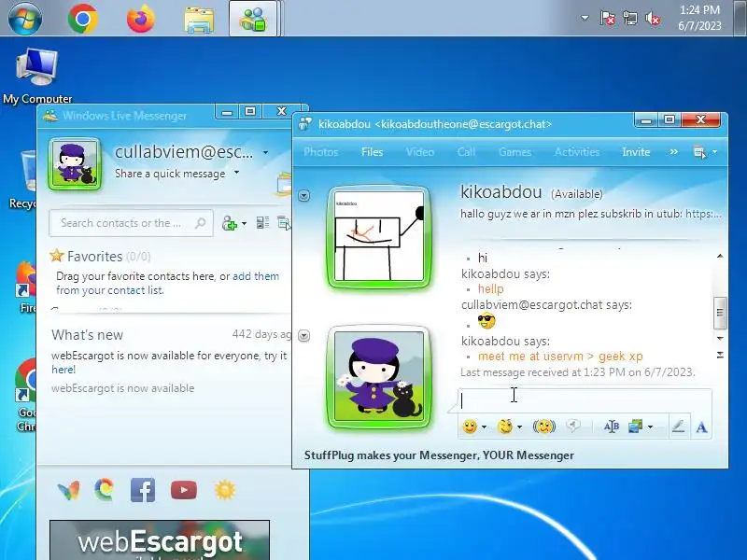Viewport: 747px width, 560px height.
Task: Show hidden system tray icons
Action: click(585, 18)
